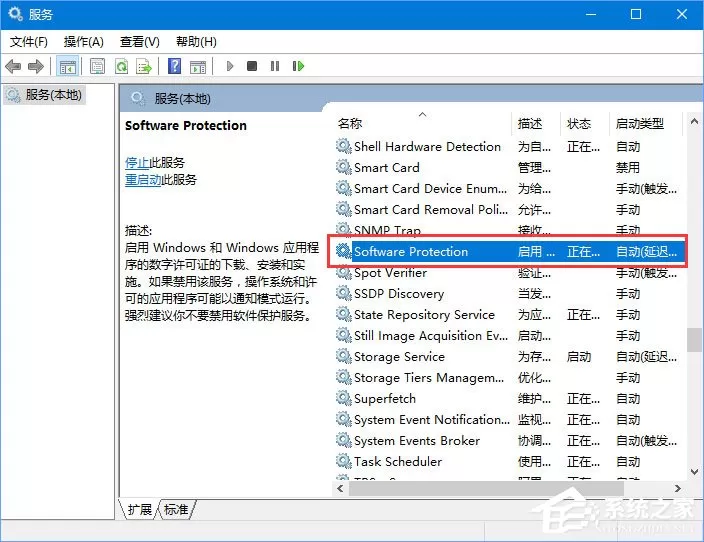The width and height of the screenshot is (704, 542).
Task: Click the Pause service icon
Action: point(275,66)
